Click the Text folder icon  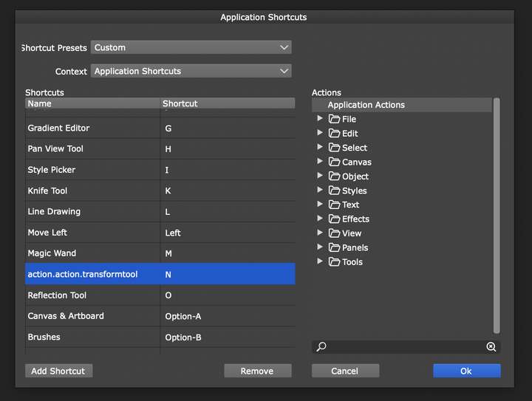point(334,205)
